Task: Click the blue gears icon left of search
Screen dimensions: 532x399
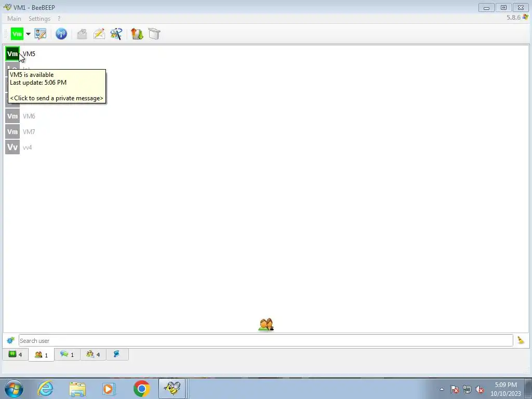Action: click(10, 340)
